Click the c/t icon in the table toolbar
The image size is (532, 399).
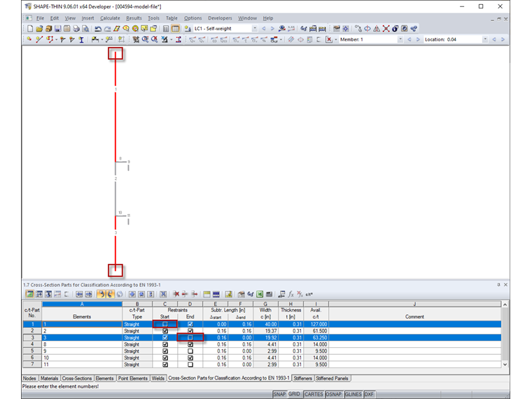309,294
